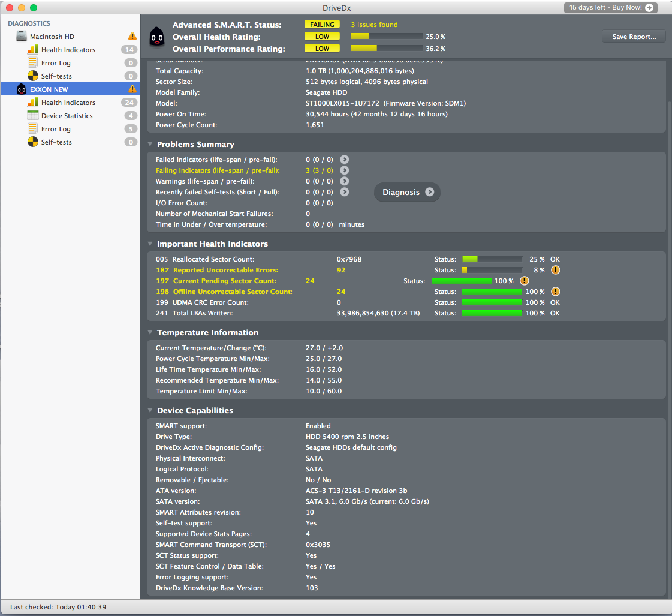Click bar chart icon of Macintosh HD Health Indicators
The width and height of the screenshot is (672, 616).
32,49
